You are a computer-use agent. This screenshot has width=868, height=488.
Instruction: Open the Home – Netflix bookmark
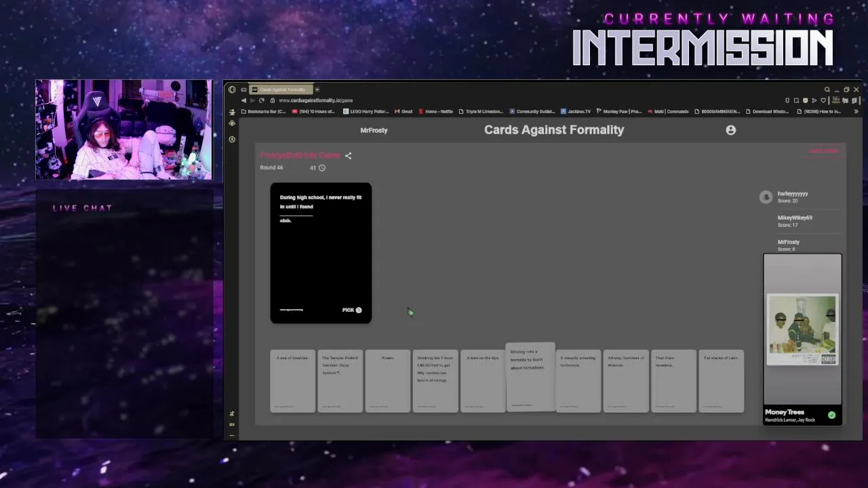click(436, 111)
